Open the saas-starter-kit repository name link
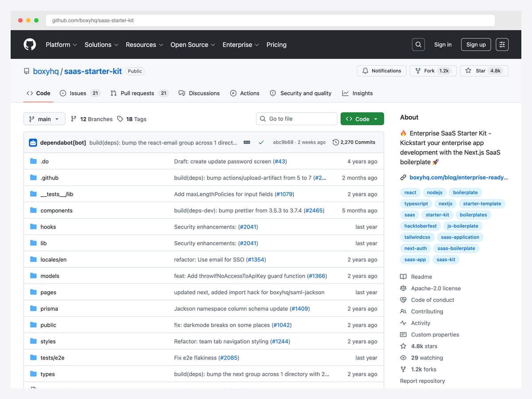Screen dimensions: 532x399 [x=93, y=71]
